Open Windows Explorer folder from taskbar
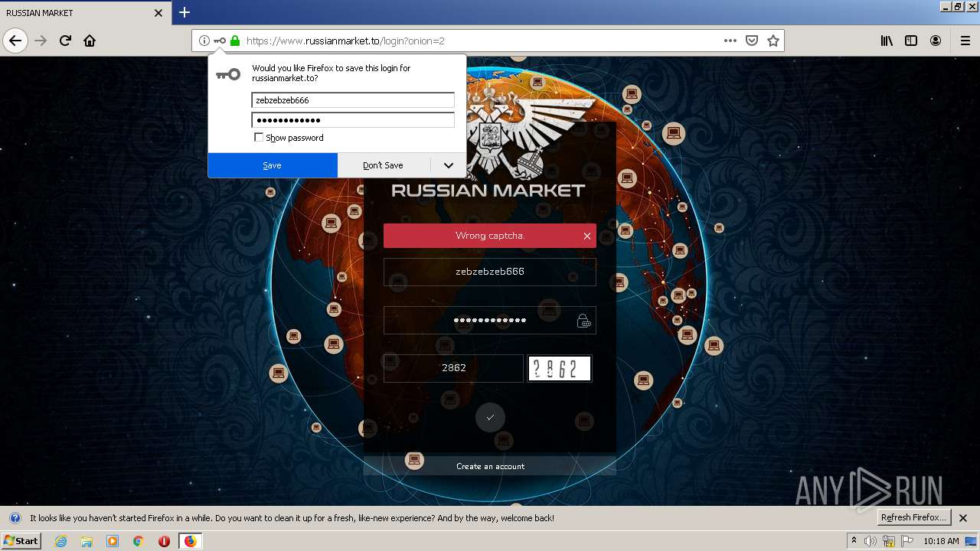 point(87,541)
